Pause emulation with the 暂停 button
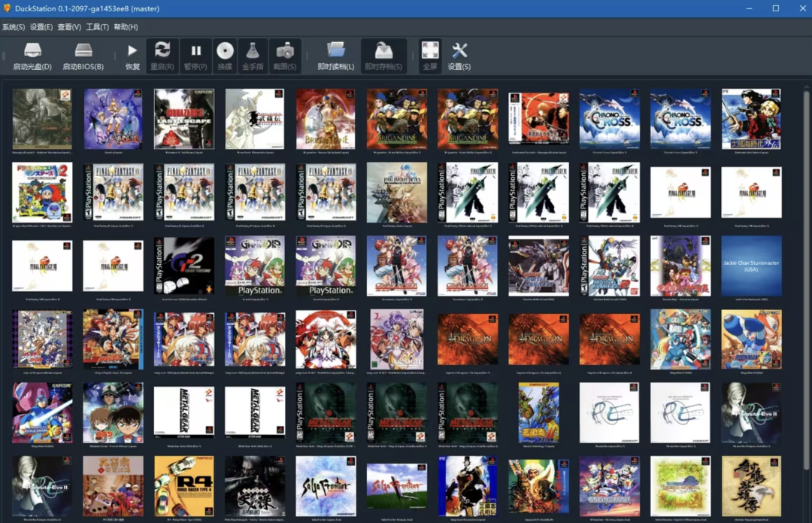The width and height of the screenshot is (812, 523). pyautogui.click(x=195, y=56)
